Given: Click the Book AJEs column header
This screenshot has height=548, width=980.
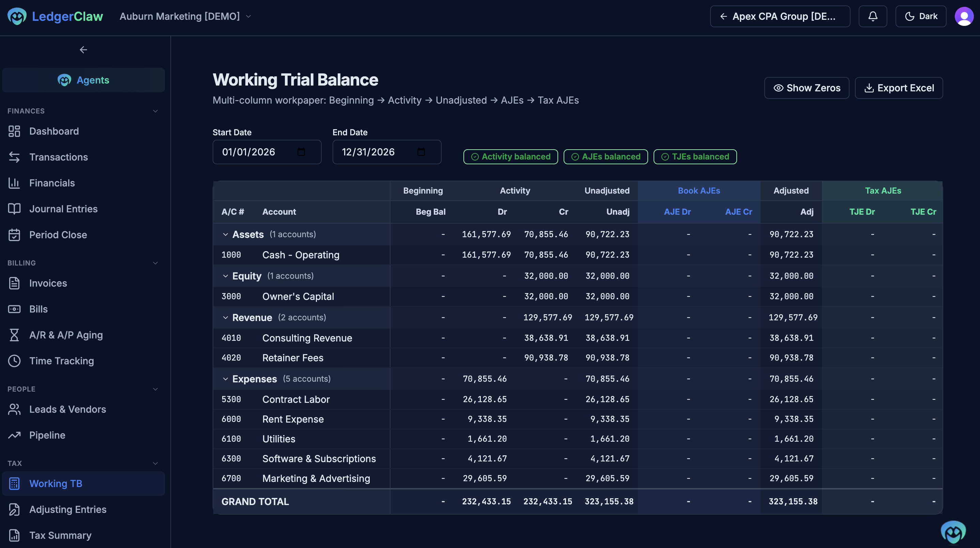Looking at the screenshot, I should [x=699, y=191].
